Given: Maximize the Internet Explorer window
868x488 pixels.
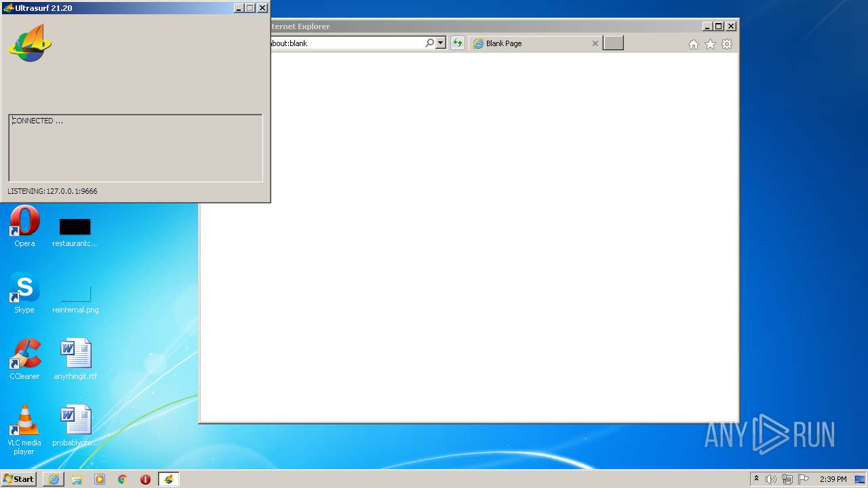Looking at the screenshot, I should pos(719,26).
